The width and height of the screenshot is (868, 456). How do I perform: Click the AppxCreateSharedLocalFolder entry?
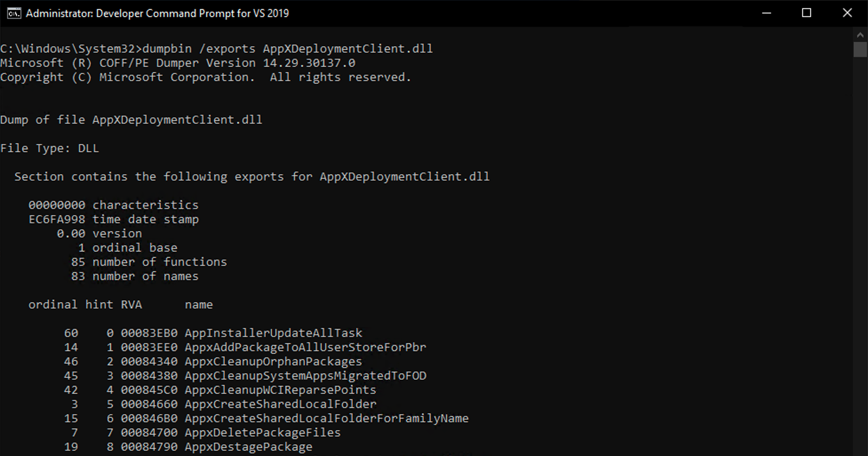pos(280,404)
